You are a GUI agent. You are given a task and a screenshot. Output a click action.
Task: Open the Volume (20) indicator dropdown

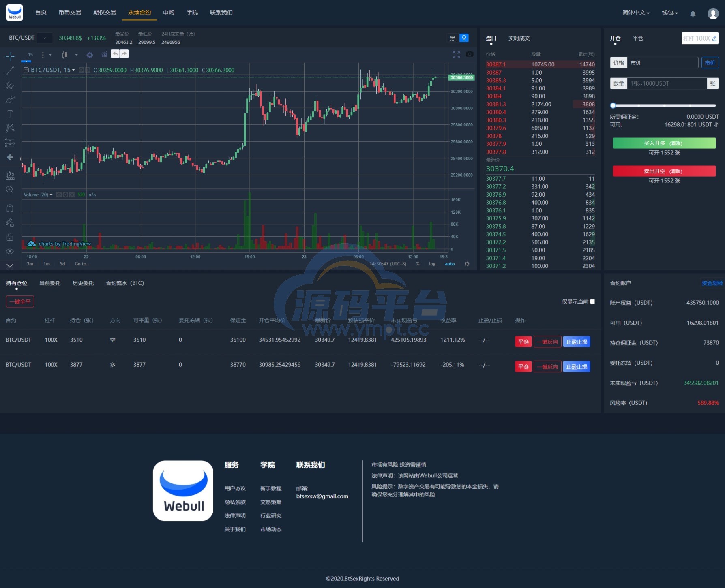coord(51,195)
